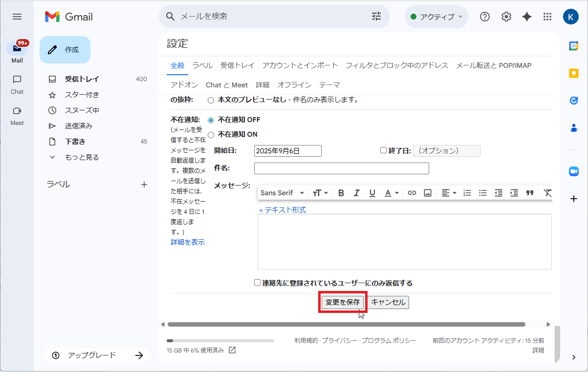The width and height of the screenshot is (588, 372).
Task: Open the Gemini sparkle icon
Action: pyautogui.click(x=526, y=16)
